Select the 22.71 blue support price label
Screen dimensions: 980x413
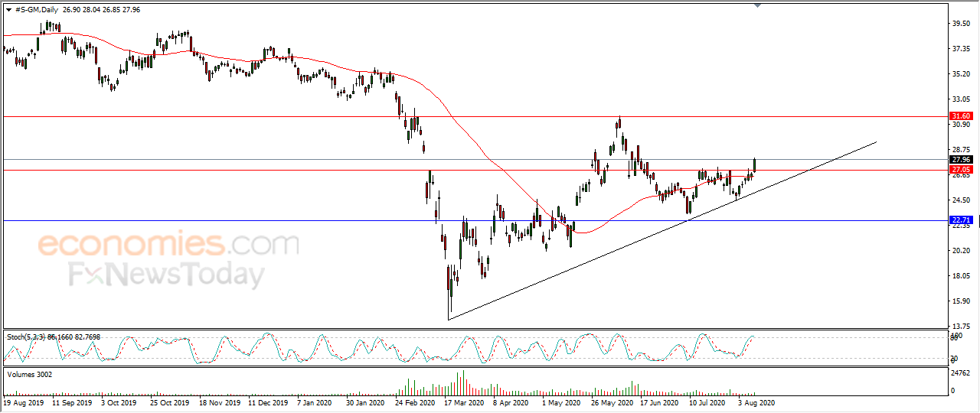pos(961,220)
